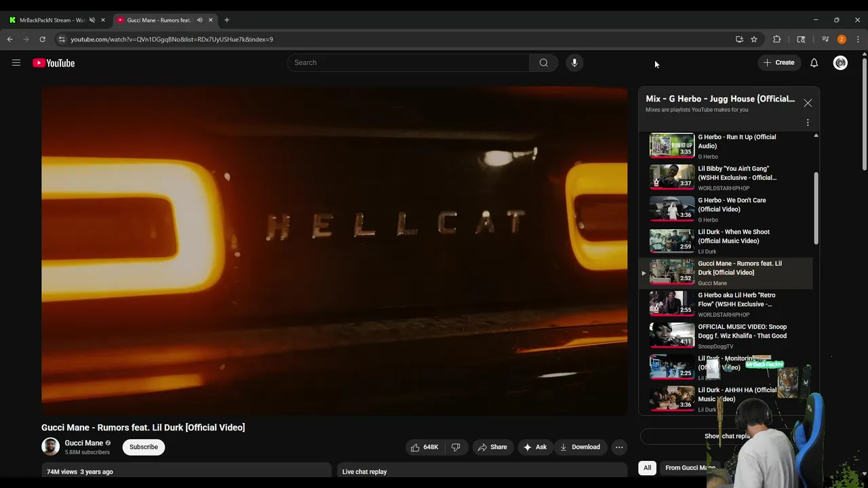Close the Gucci Mane Rumors tab

pos(210,20)
